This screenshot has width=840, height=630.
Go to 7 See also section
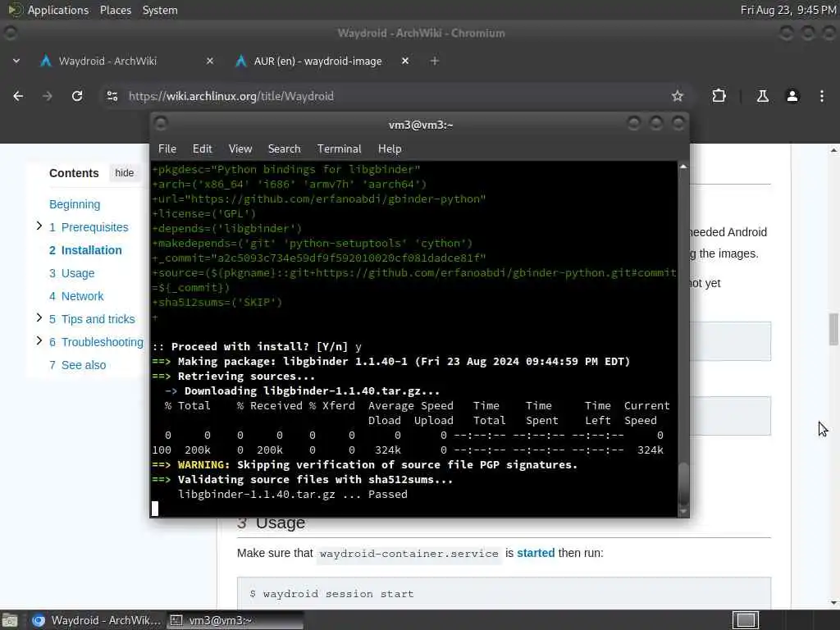(x=78, y=365)
